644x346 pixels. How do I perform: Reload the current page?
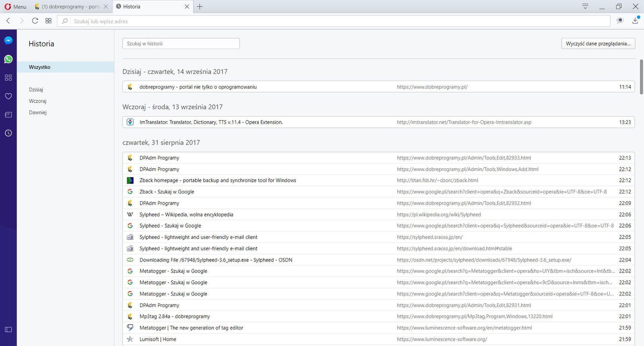tap(35, 21)
